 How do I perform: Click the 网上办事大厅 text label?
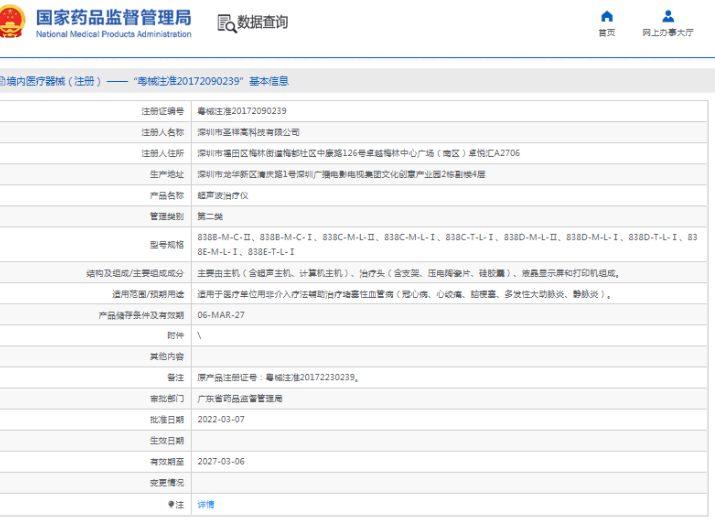click(668, 32)
